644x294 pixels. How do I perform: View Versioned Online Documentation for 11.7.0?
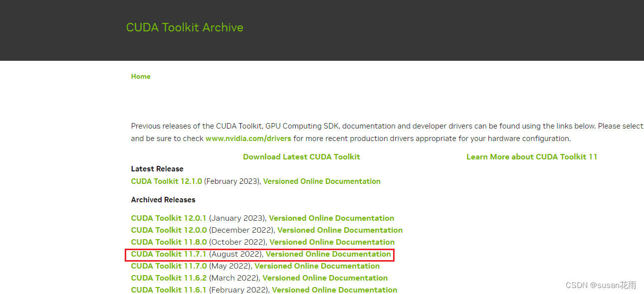point(317,266)
